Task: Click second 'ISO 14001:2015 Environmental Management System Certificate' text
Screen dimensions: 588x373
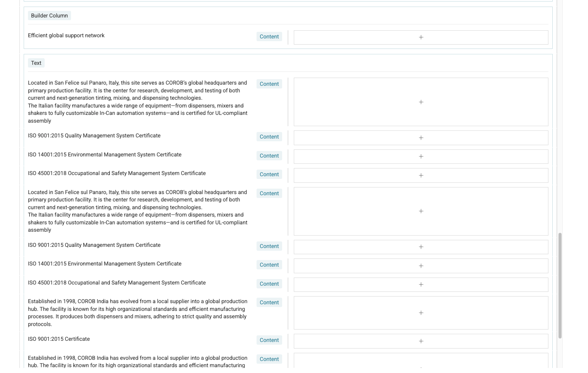Action: click(x=104, y=264)
